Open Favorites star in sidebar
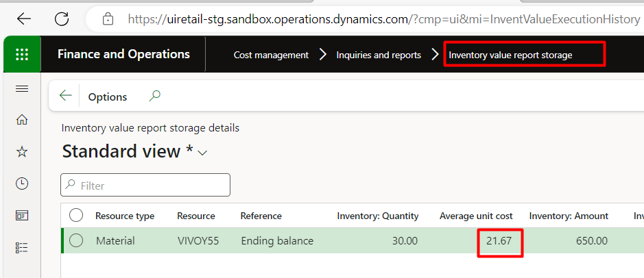The image size is (644, 278). coord(22,151)
